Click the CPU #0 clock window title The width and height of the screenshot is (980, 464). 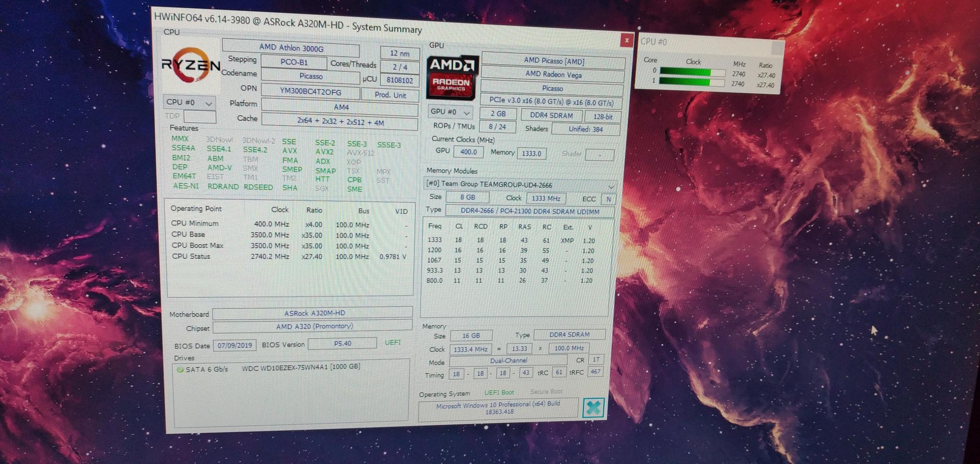pyautogui.click(x=654, y=42)
